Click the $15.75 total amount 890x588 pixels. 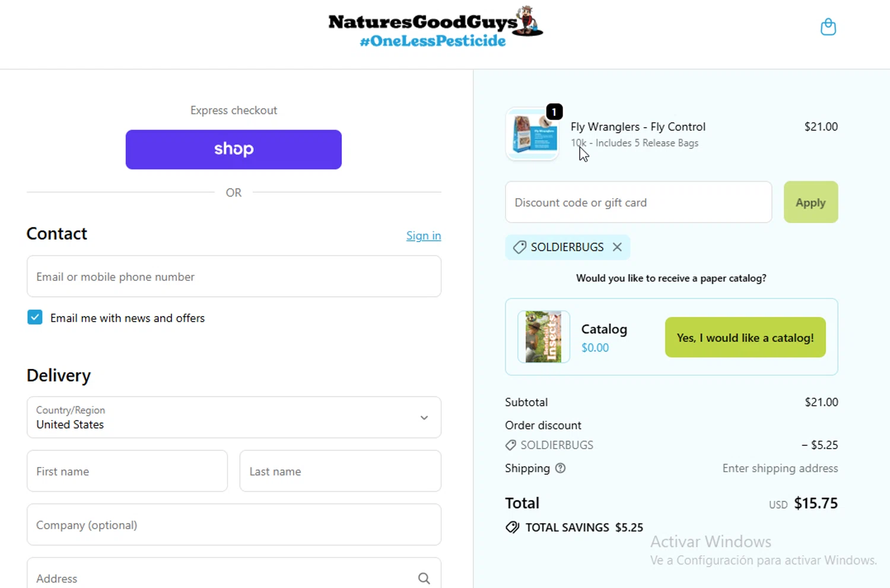click(816, 503)
